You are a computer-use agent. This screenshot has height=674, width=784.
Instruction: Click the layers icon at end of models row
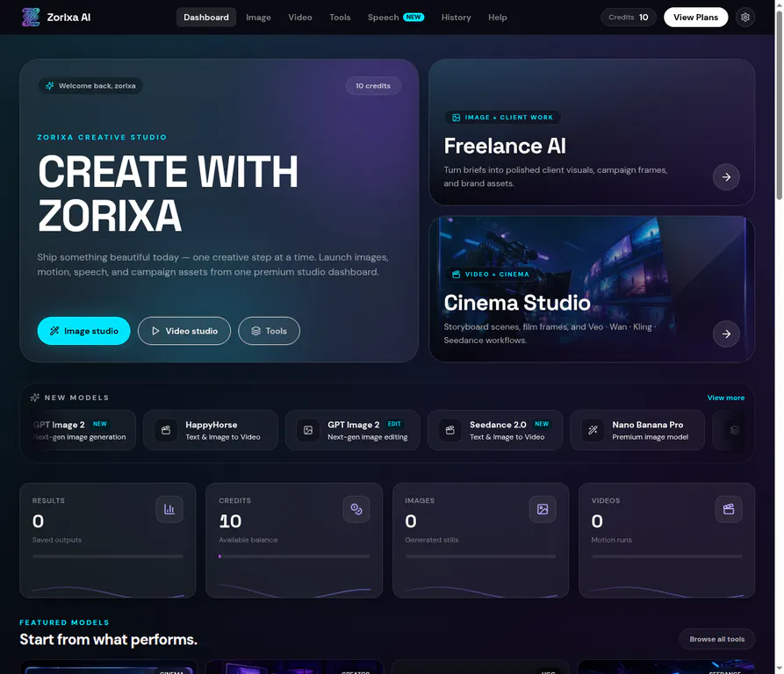pos(734,430)
